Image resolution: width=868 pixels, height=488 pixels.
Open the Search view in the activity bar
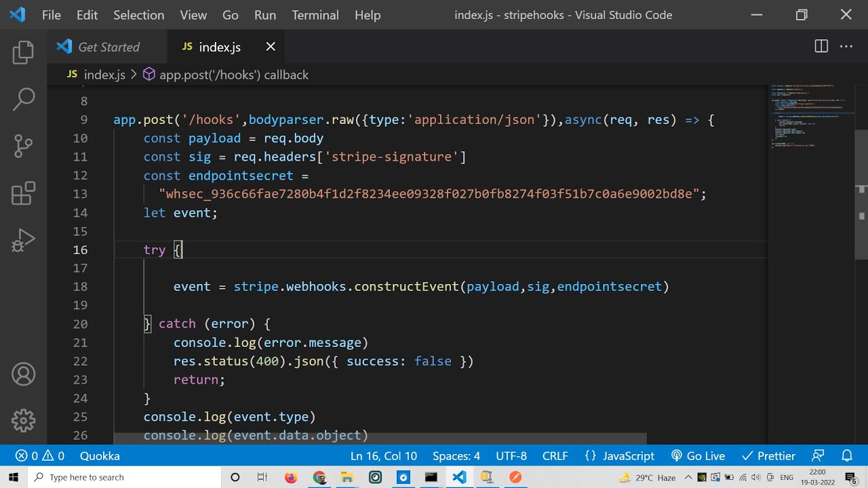23,99
